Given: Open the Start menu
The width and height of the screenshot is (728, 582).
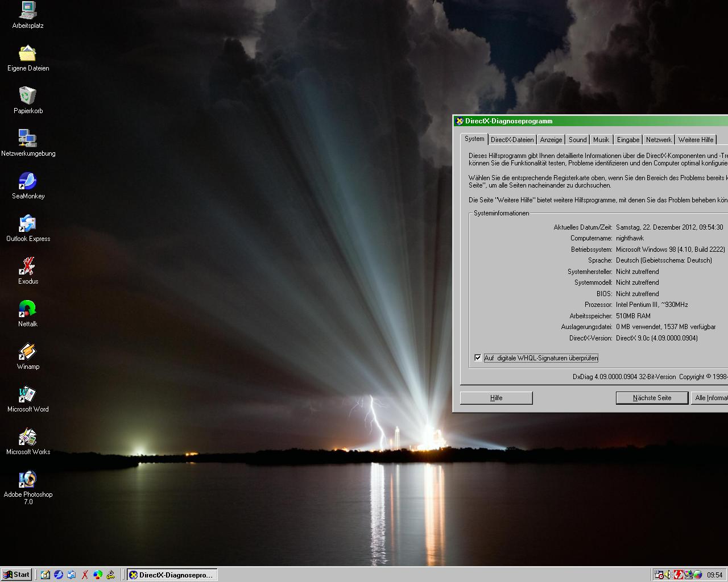Looking at the screenshot, I should (16, 575).
